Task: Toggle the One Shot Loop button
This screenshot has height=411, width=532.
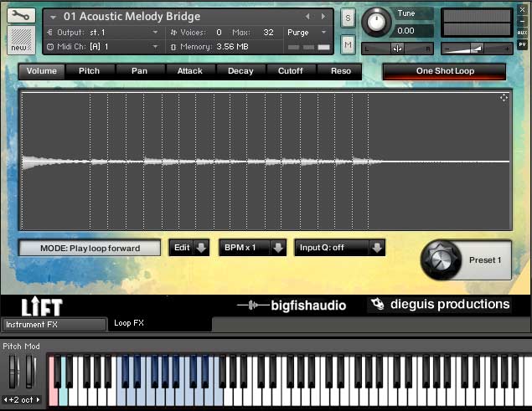Action: (x=445, y=71)
